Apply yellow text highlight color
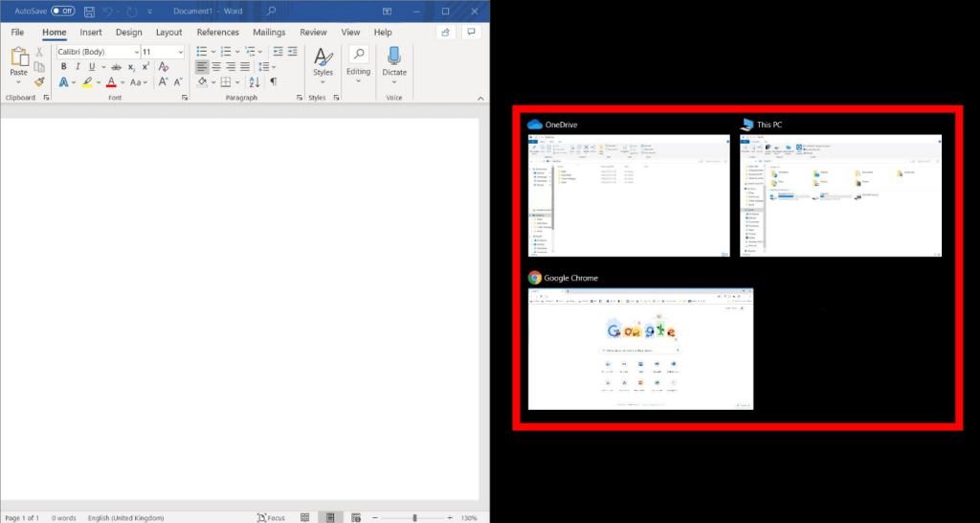Viewport: 980px width, 523px height. pyautogui.click(x=87, y=82)
